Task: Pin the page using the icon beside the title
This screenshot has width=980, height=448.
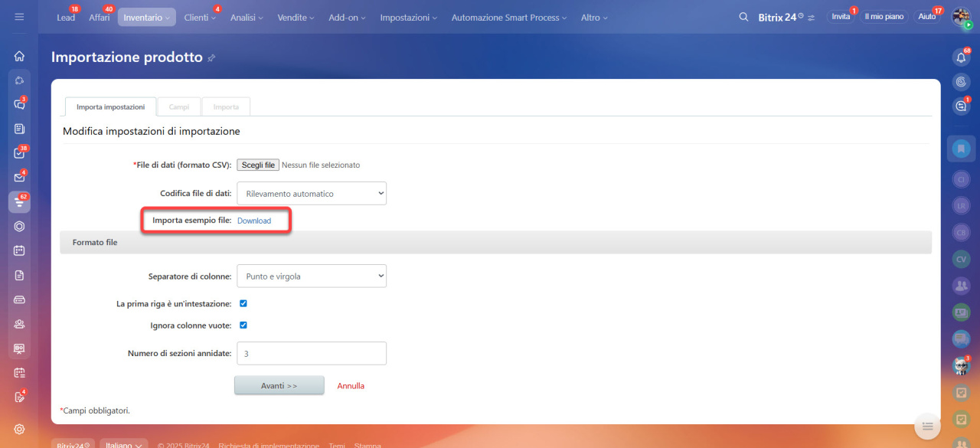Action: (212, 58)
